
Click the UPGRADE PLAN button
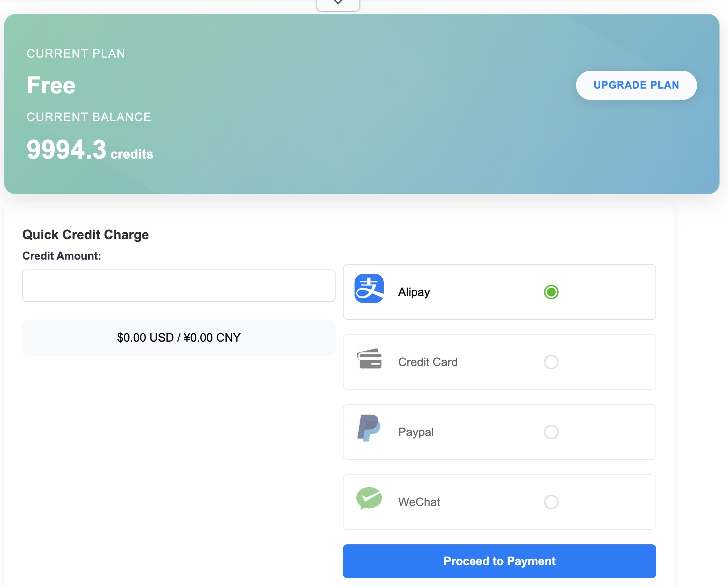tap(636, 85)
